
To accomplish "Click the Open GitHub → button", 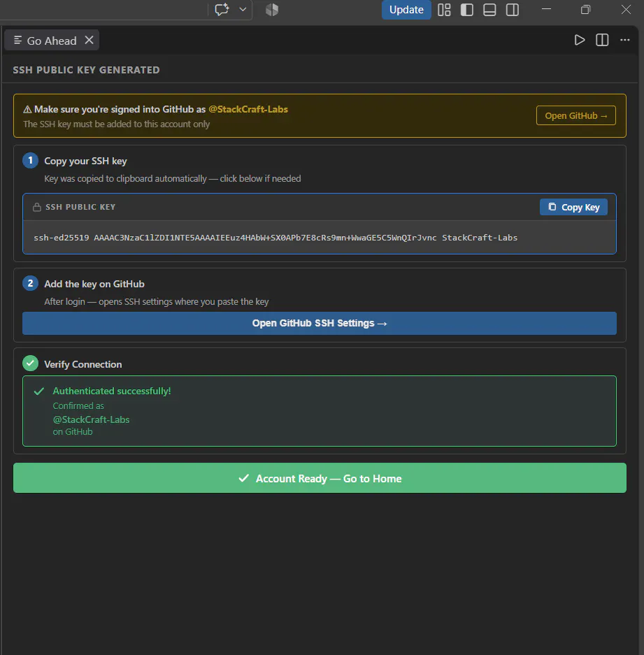I will (x=576, y=116).
